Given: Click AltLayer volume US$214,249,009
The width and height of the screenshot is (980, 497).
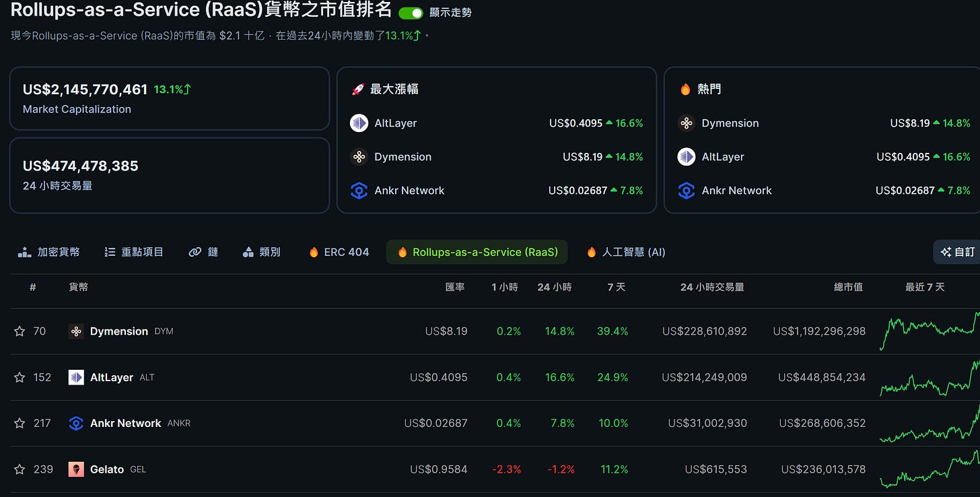Looking at the screenshot, I should point(704,377).
